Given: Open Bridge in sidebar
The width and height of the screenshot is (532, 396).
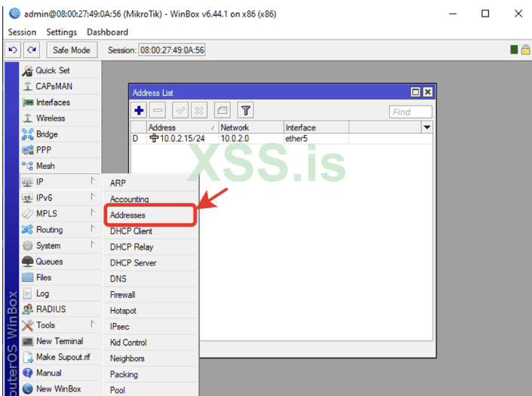Looking at the screenshot, I should tap(60, 134).
